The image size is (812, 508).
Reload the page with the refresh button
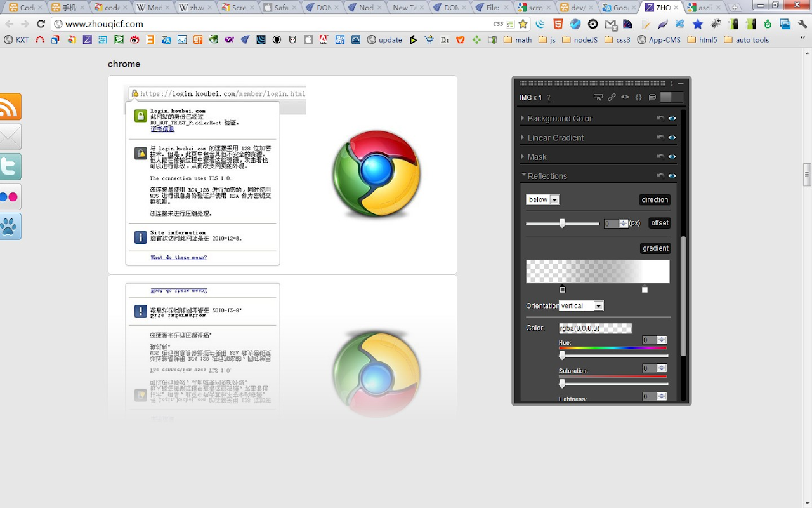point(41,24)
